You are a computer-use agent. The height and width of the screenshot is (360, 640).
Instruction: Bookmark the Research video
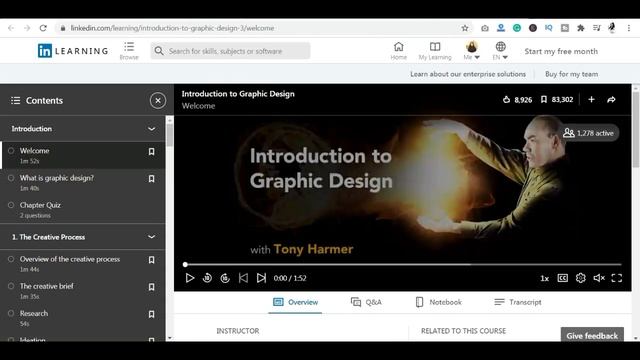151,314
